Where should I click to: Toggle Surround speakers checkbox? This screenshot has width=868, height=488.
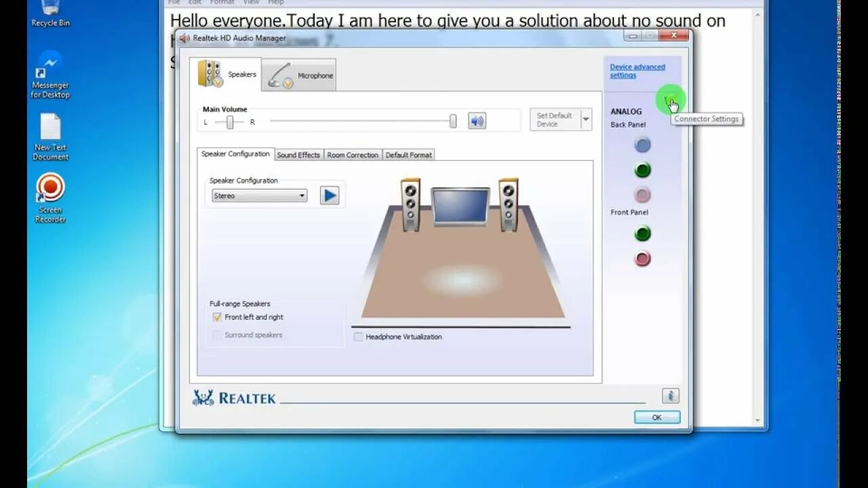(x=217, y=335)
